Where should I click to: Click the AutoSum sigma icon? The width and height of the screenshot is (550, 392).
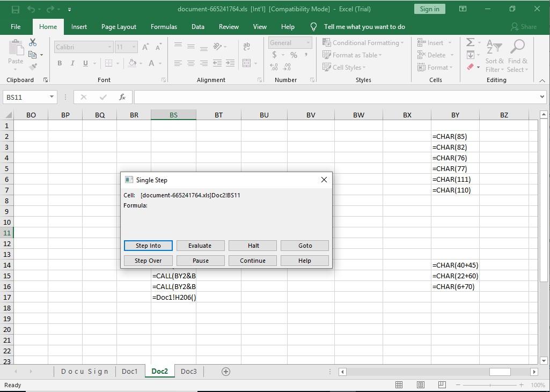(x=470, y=42)
